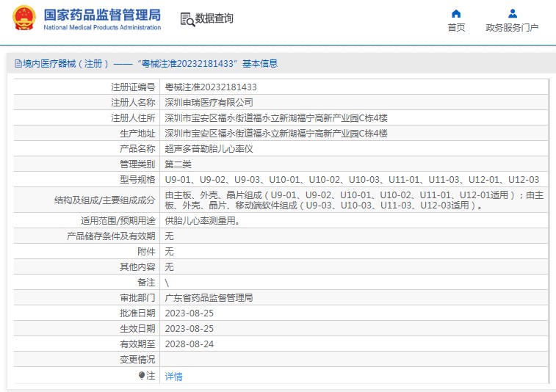Open the 详情 details link
The width and height of the screenshot is (556, 392).
(174, 377)
